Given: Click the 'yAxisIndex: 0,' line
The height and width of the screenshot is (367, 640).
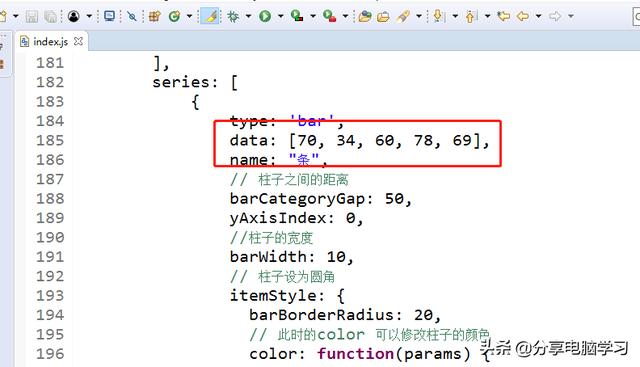Looking at the screenshot, I should (x=296, y=219).
